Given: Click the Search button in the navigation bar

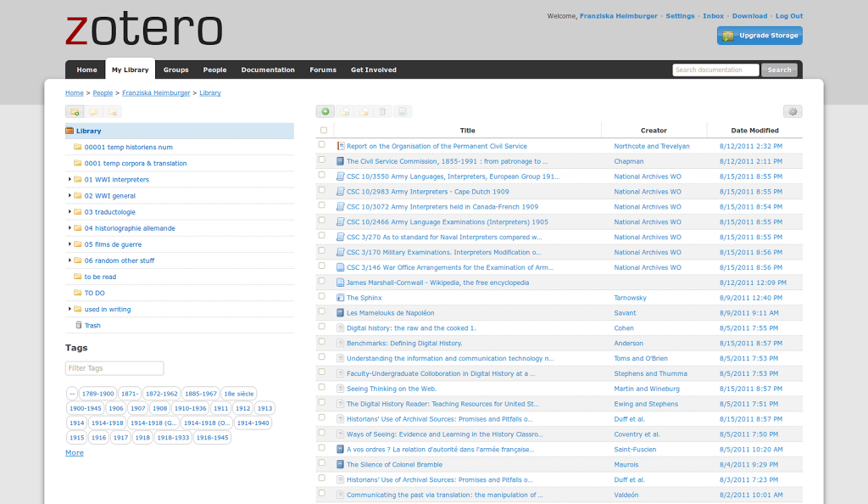Looking at the screenshot, I should coord(779,70).
